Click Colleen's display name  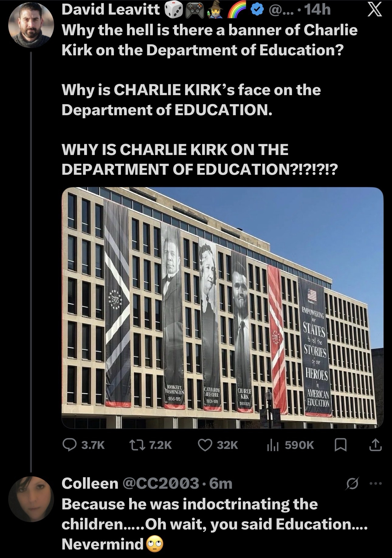click(x=90, y=483)
